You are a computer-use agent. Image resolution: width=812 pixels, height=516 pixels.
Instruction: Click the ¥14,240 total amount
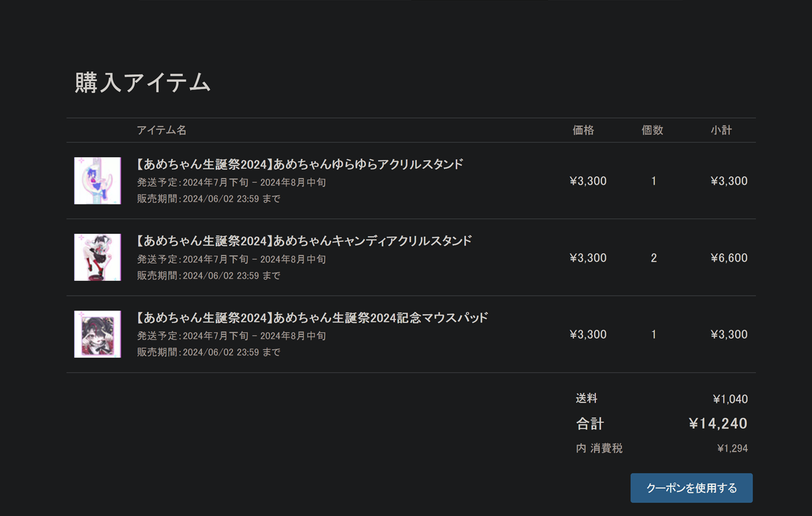click(x=717, y=424)
